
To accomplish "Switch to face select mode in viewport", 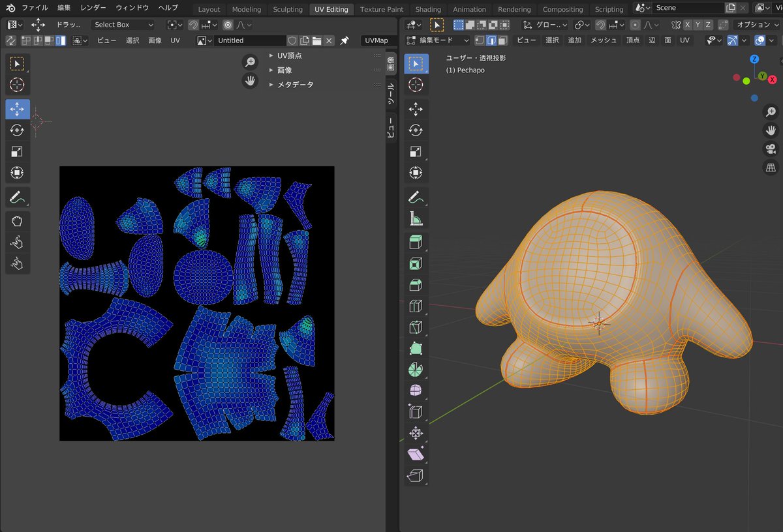I will [x=503, y=40].
